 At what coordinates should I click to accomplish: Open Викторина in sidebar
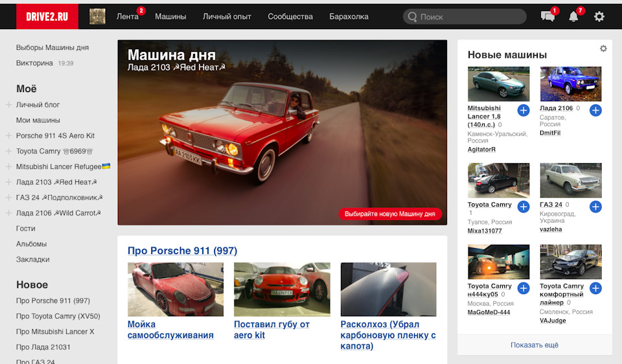click(34, 63)
